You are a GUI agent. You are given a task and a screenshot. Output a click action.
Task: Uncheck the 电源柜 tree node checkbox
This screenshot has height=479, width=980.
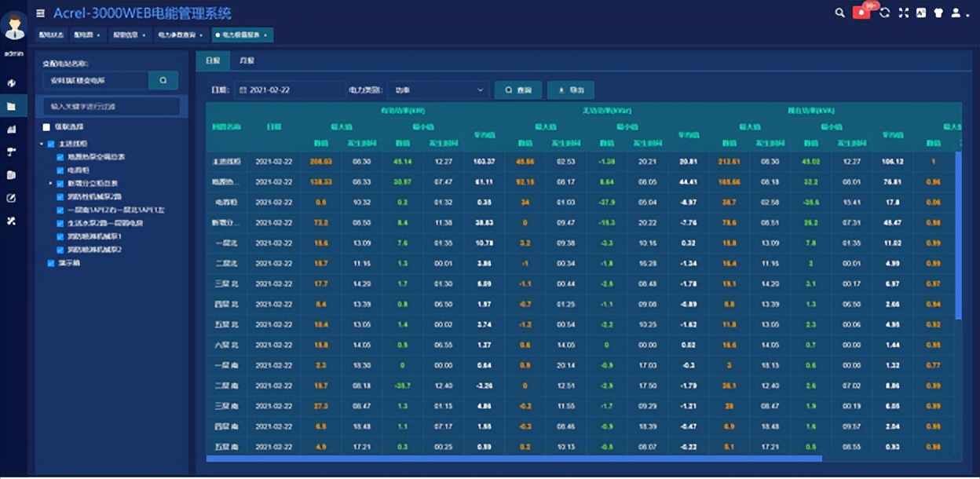click(x=60, y=170)
